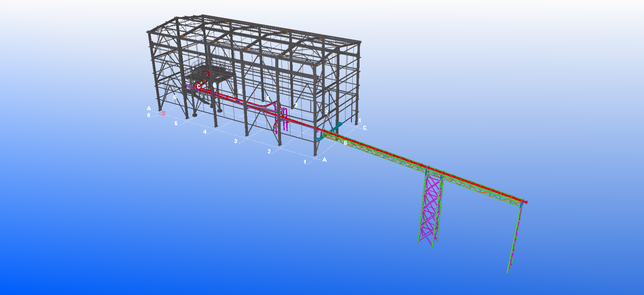Click grid label 6 beside the origin marker
Screen dimensions: 644x295
(149, 115)
